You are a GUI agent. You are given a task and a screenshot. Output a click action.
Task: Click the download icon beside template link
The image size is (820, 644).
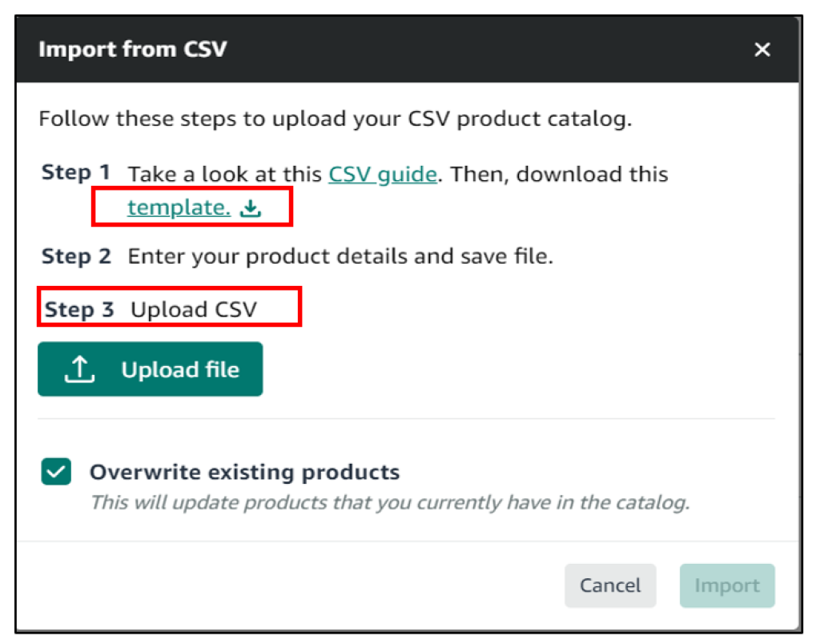pyautogui.click(x=251, y=207)
